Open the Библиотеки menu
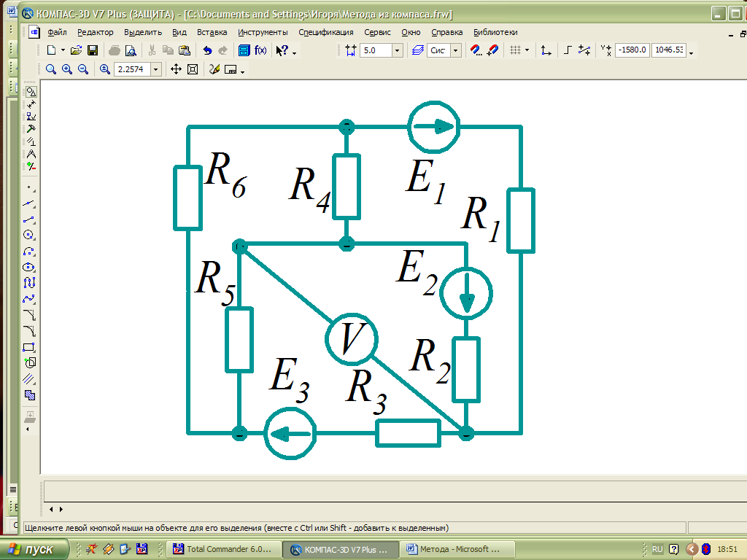Image resolution: width=747 pixels, height=560 pixels. pos(495,32)
